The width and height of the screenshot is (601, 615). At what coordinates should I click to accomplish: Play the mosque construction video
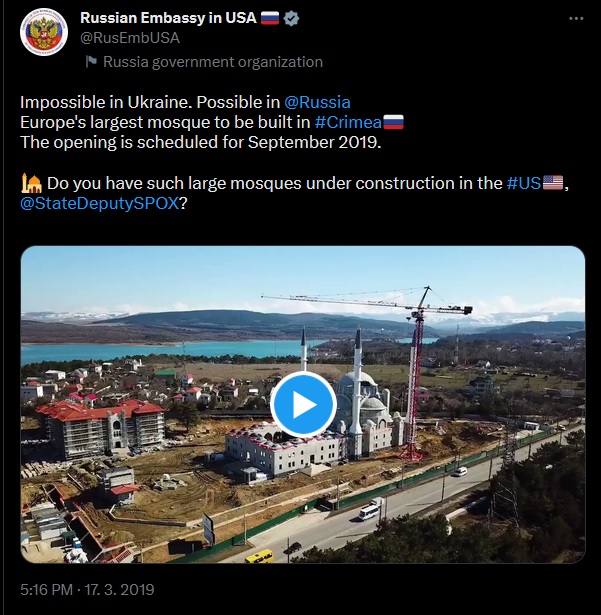(303, 404)
